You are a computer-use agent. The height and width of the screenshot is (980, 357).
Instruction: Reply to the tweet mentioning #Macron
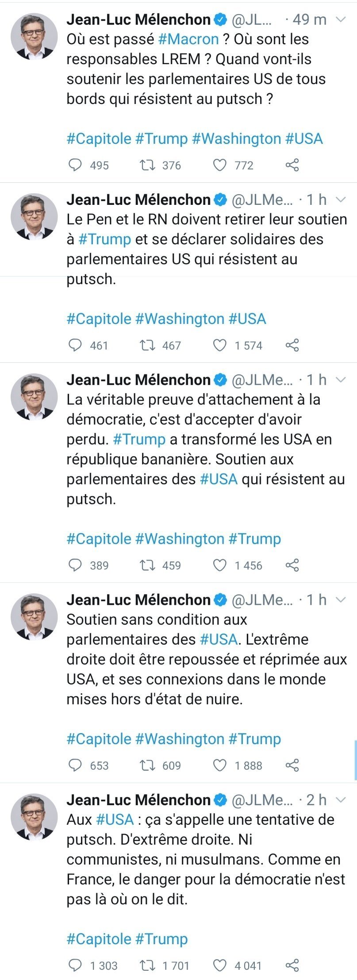click(x=75, y=165)
